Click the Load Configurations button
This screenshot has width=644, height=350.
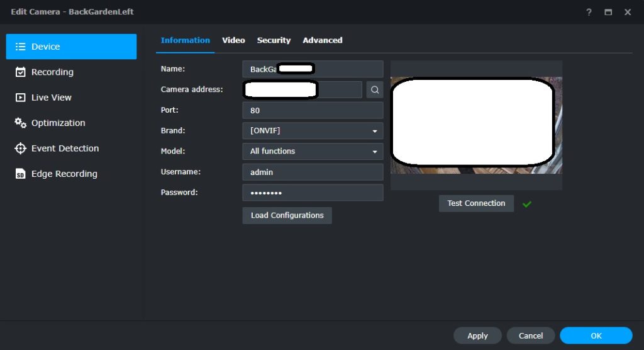point(287,215)
